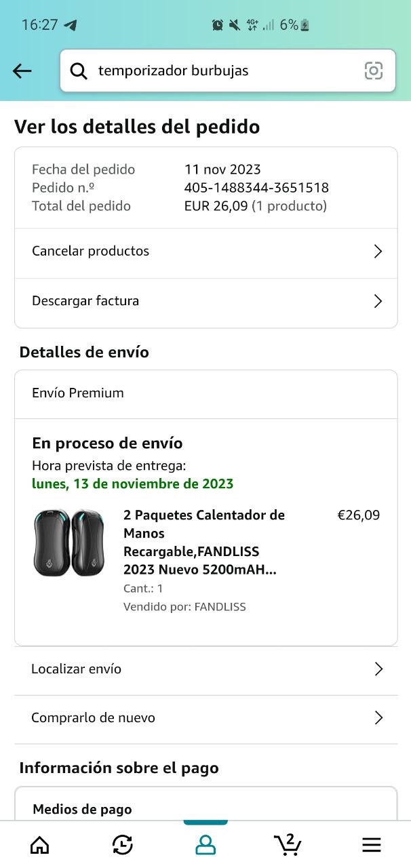Go to the Home tab icon
Image resolution: width=411 pixels, height=868 pixels.
(40, 844)
